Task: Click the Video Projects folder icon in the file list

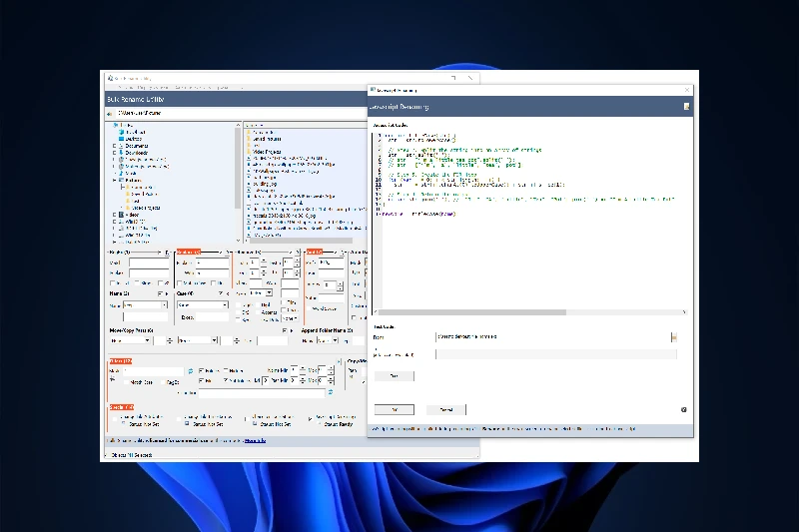Action: pyautogui.click(x=249, y=152)
